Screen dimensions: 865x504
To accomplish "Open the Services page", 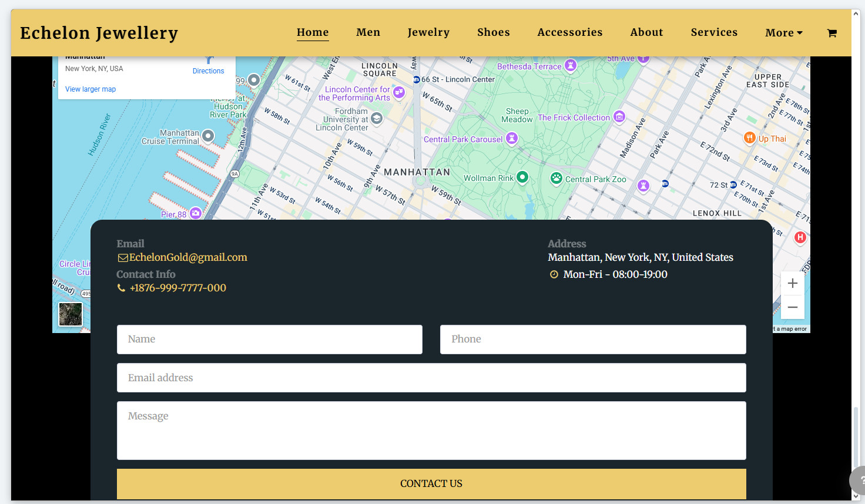I will pyautogui.click(x=714, y=32).
